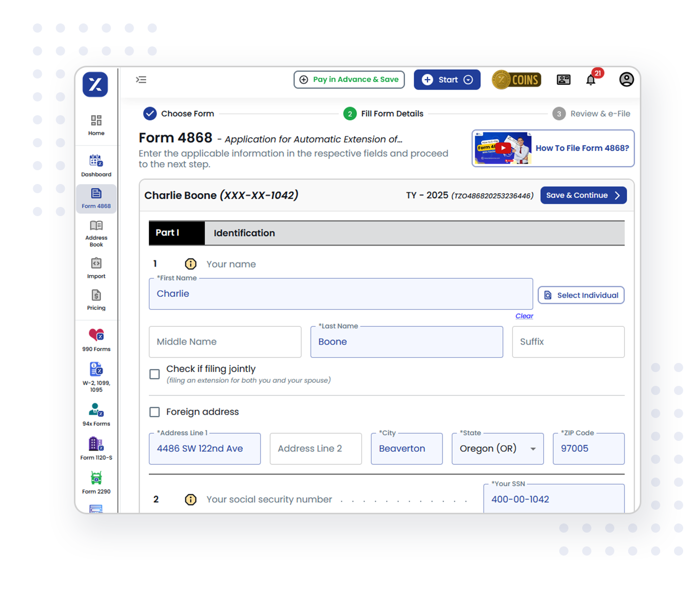
Task: Open the Import sidebar icon
Action: [96, 268]
